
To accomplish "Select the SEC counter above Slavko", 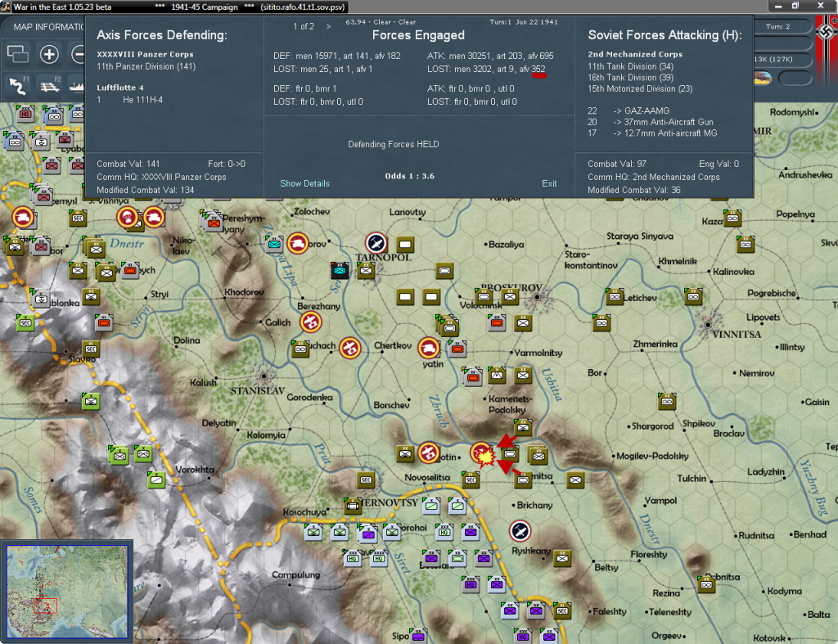I will 91,349.
